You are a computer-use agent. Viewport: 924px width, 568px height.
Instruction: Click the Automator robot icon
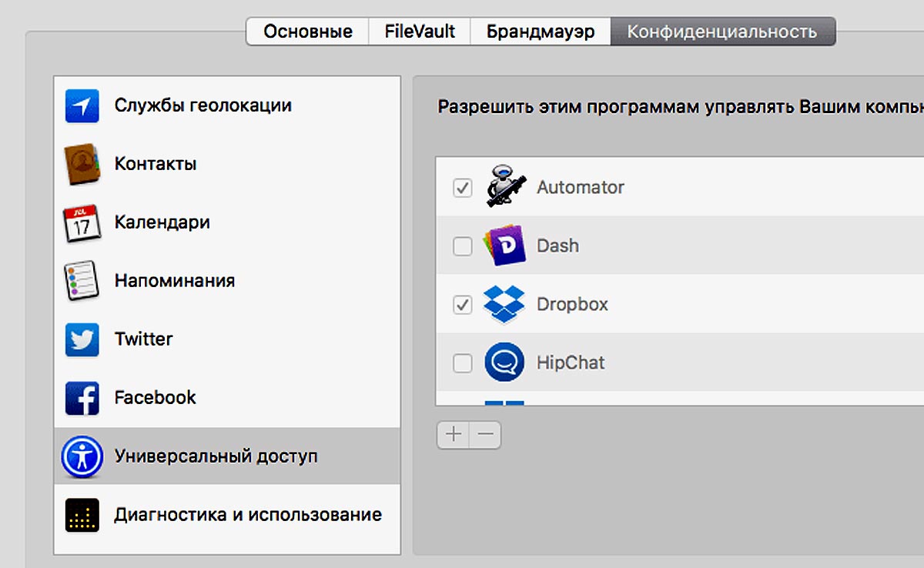505,186
